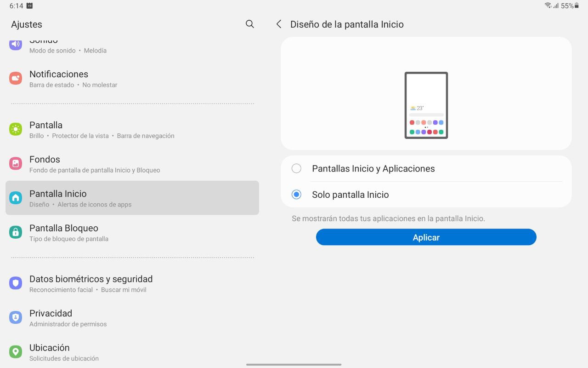Image resolution: width=588 pixels, height=368 pixels.
Task: Open Ubicación settings label
Action: tap(50, 348)
